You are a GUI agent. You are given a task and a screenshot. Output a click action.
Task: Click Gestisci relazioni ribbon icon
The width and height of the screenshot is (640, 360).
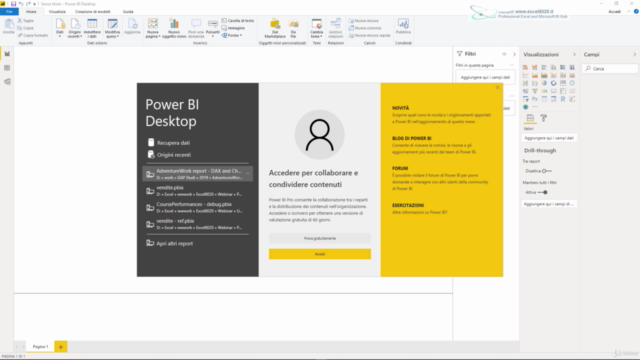[x=336, y=28]
